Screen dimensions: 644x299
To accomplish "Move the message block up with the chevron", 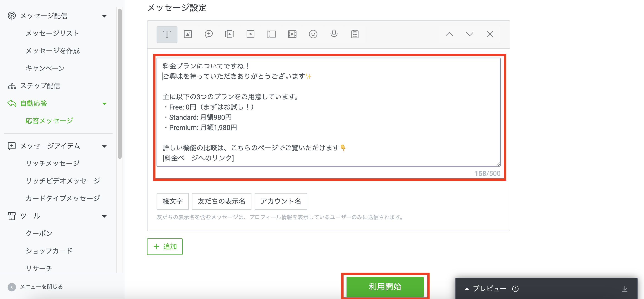I will 449,34.
